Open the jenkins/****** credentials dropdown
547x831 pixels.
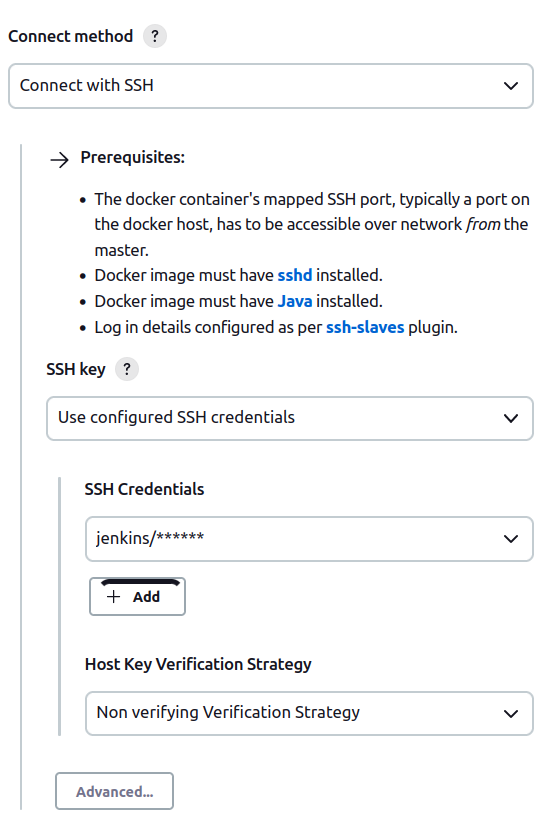click(x=309, y=539)
